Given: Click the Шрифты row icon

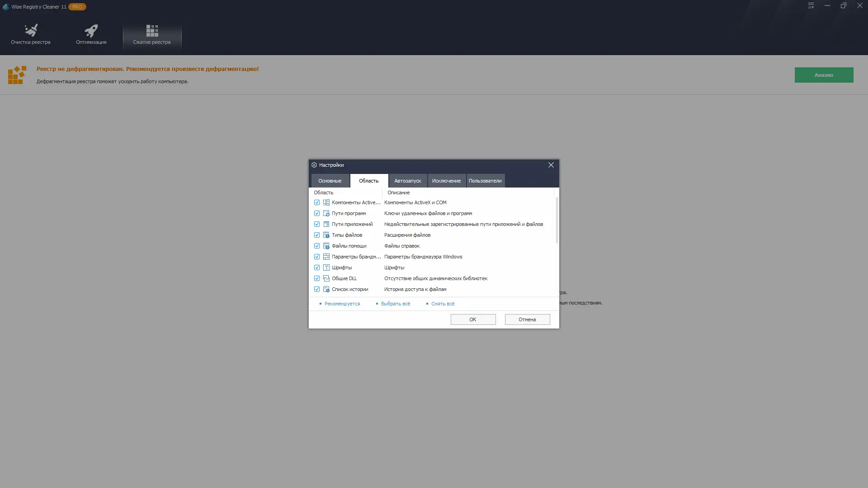Looking at the screenshot, I should pos(326,267).
